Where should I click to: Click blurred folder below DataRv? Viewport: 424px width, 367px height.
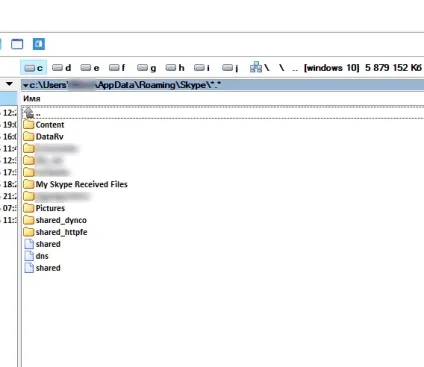(50, 149)
